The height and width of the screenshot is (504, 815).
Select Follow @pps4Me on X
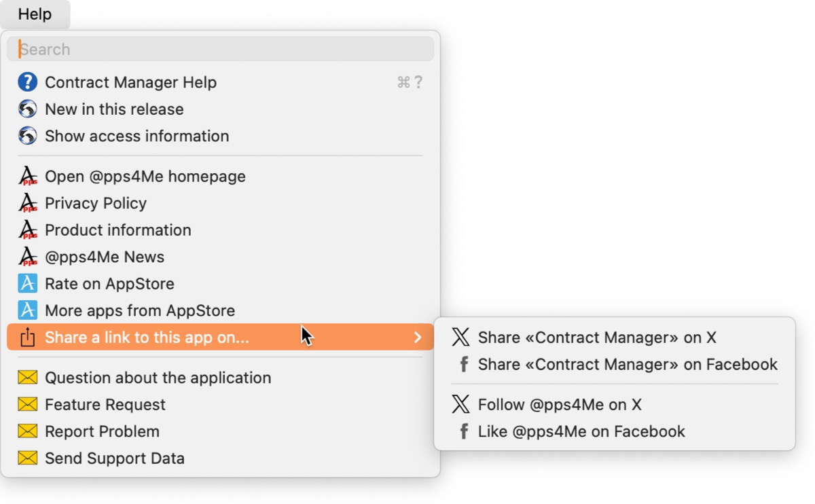click(x=615, y=405)
